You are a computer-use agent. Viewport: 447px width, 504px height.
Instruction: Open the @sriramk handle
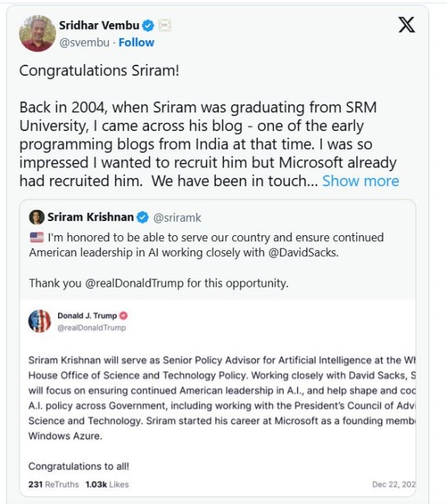[x=177, y=218]
